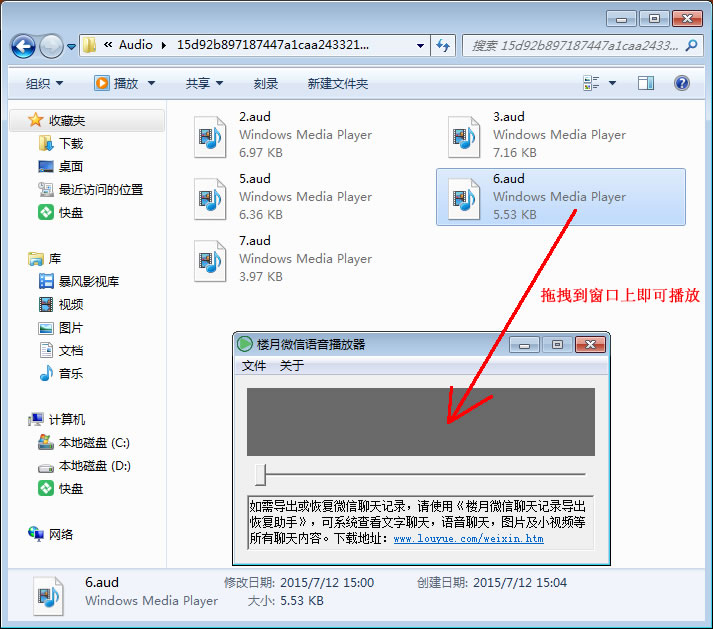The height and width of the screenshot is (629, 713).
Task: Open the www.louyue.com/weixin.htm link
Action: tap(468, 539)
